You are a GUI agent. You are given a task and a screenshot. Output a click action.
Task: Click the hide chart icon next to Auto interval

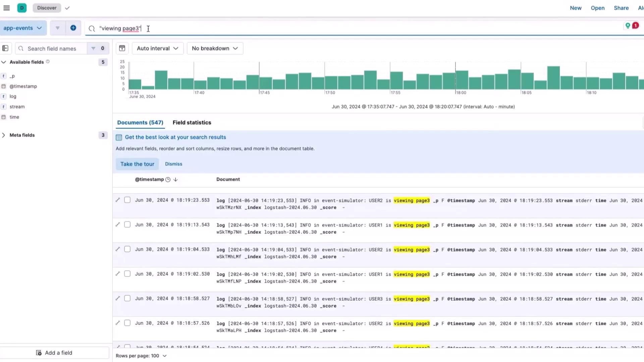click(x=122, y=48)
